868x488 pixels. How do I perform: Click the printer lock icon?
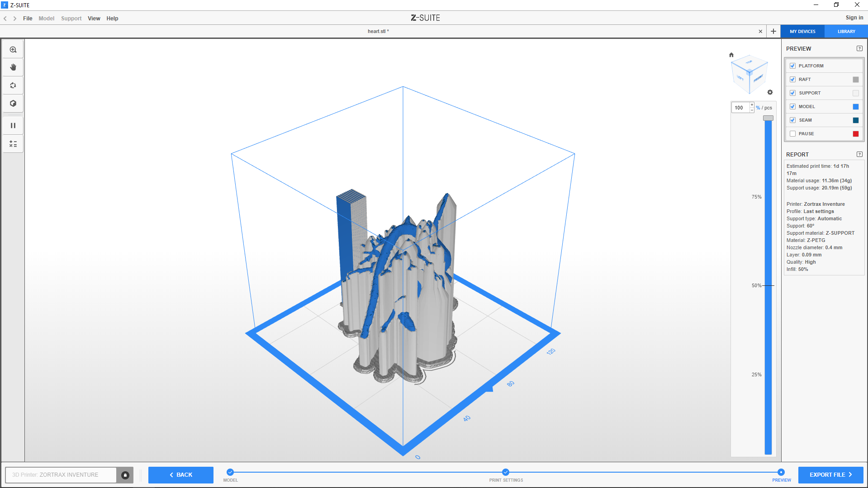[125, 475]
